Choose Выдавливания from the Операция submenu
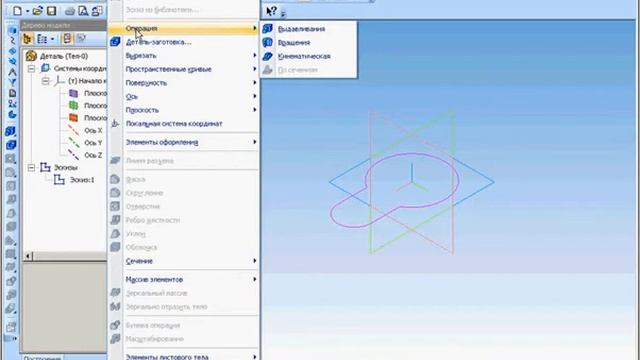The image size is (640, 360). (309, 29)
